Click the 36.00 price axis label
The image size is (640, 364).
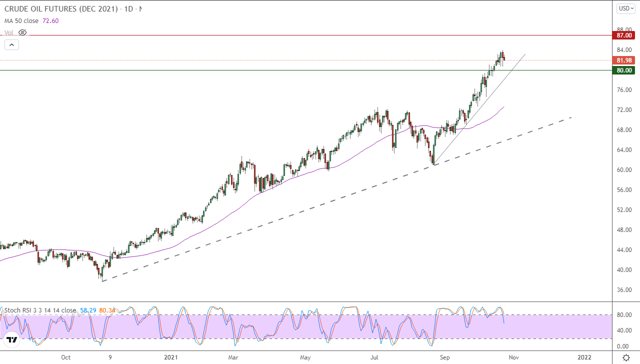[624, 290]
